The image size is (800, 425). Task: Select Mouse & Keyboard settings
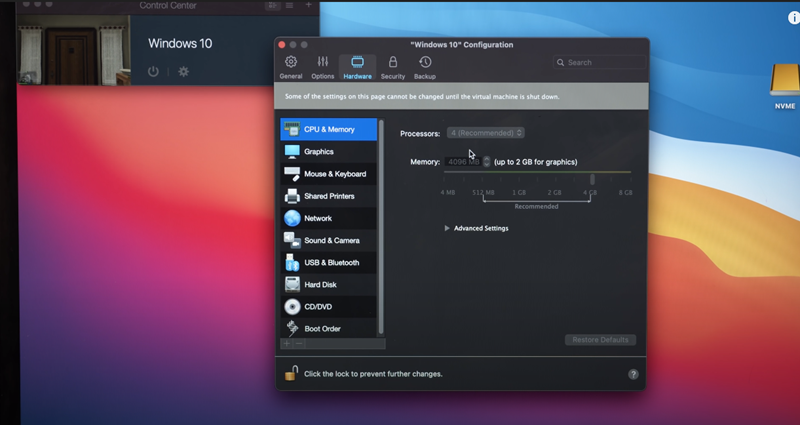pos(329,173)
